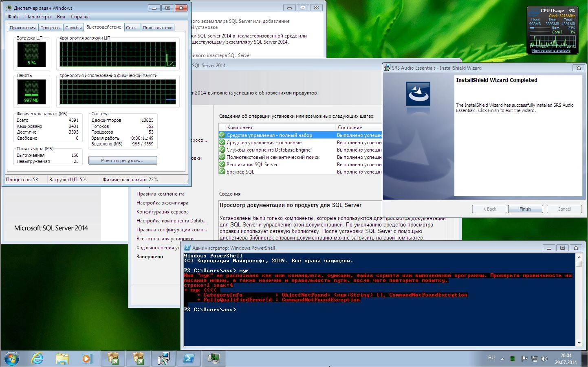The height and width of the screenshot is (367, 588).
Task: Select first installer package taskbar button
Action: (113, 358)
